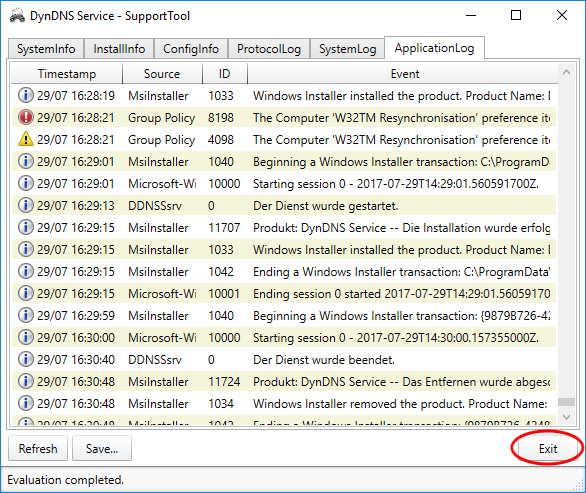Sort by the Timestamp column header
This screenshot has height=493, width=586.
(67, 74)
